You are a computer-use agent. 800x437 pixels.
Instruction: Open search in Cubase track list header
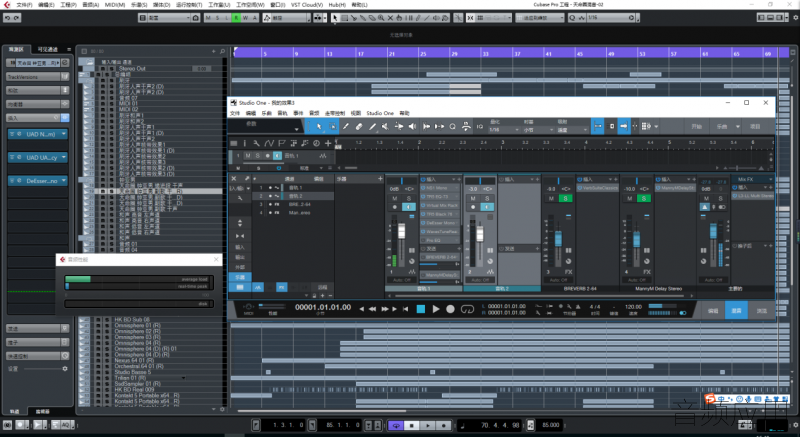(222, 51)
